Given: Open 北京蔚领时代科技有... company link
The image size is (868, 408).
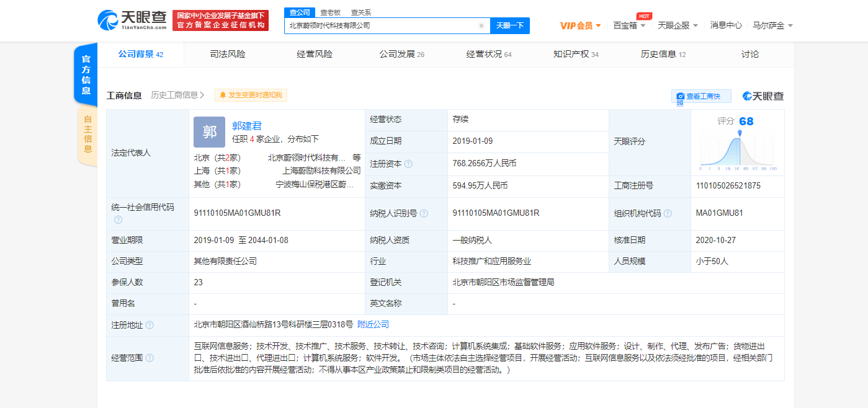Looking at the screenshot, I should [x=307, y=157].
